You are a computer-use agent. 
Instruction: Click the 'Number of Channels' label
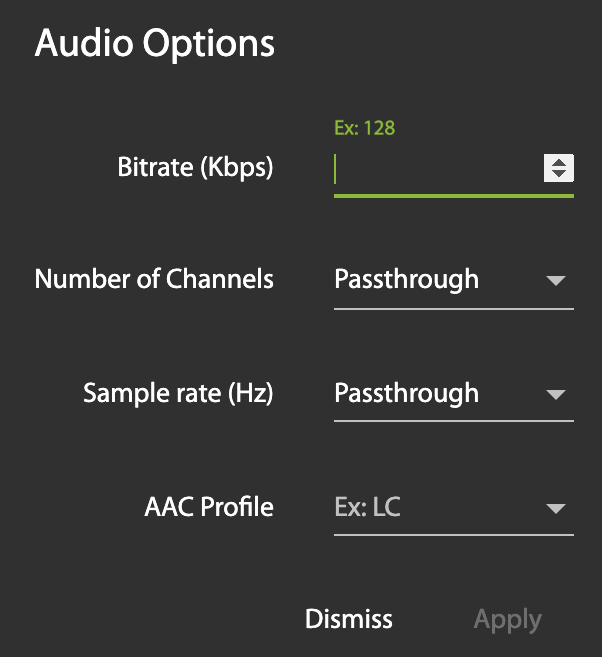(154, 279)
